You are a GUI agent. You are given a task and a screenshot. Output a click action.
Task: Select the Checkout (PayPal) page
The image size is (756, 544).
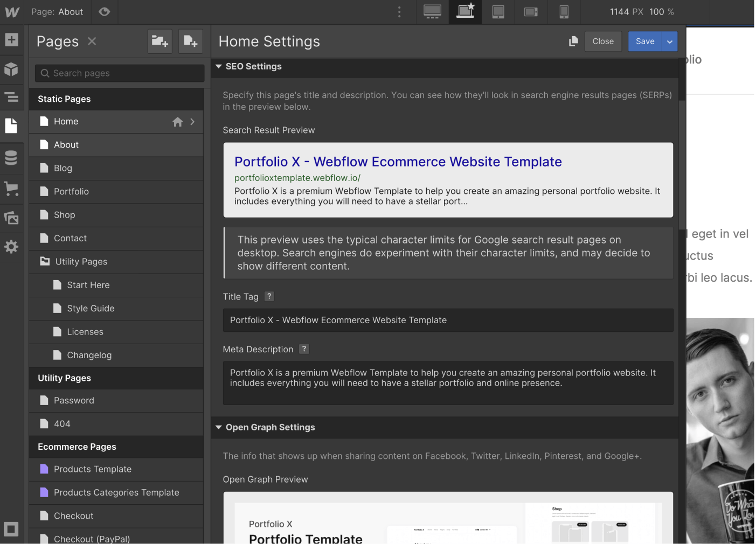(x=116, y=537)
